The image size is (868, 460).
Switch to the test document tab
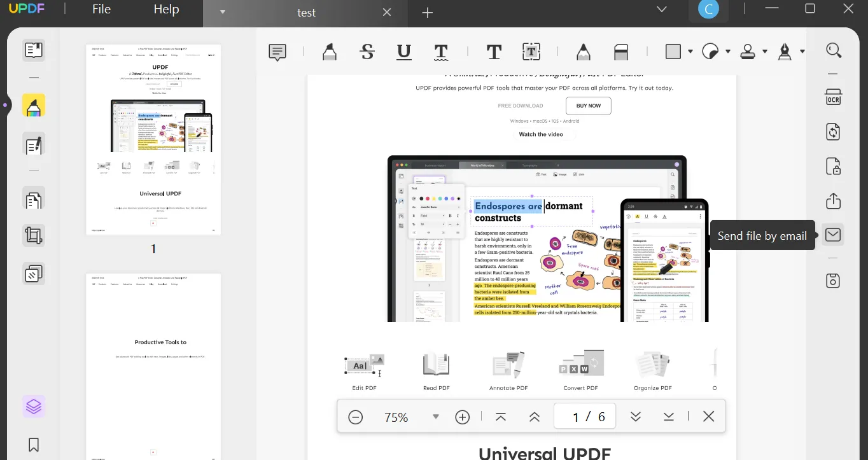306,13
